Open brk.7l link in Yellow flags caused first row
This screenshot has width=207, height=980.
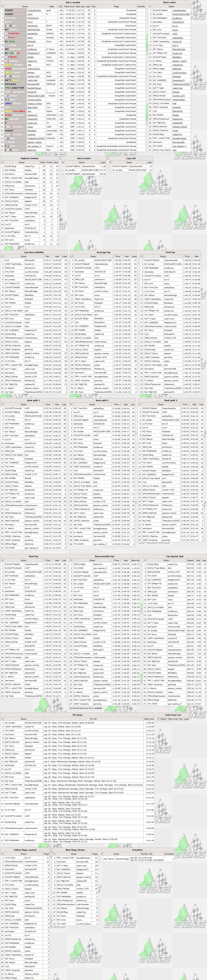(x=27, y=858)
